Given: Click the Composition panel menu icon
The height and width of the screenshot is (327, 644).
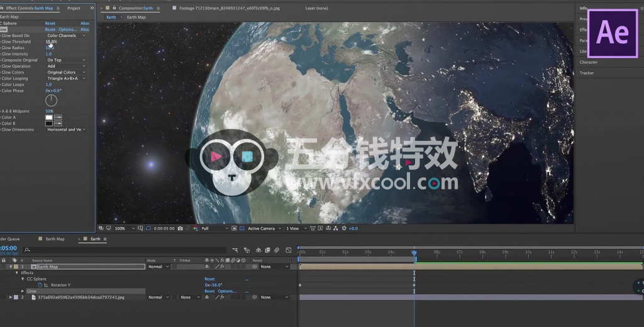Looking at the screenshot, I should point(158,8).
